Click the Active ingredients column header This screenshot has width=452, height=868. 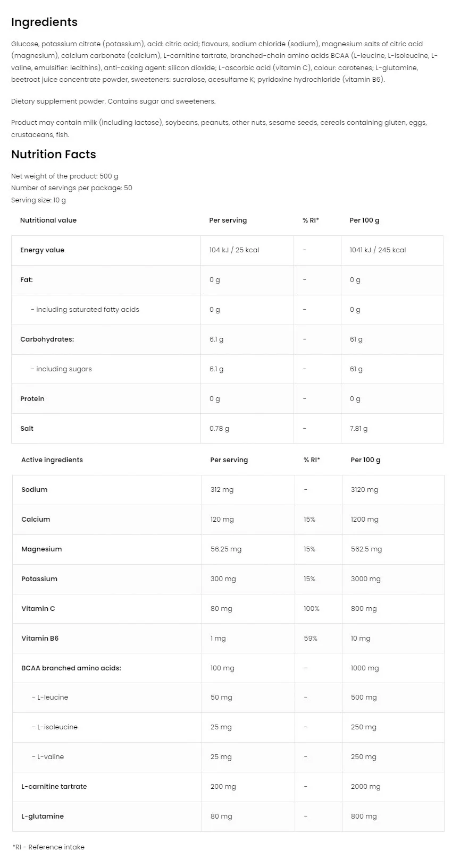(52, 460)
